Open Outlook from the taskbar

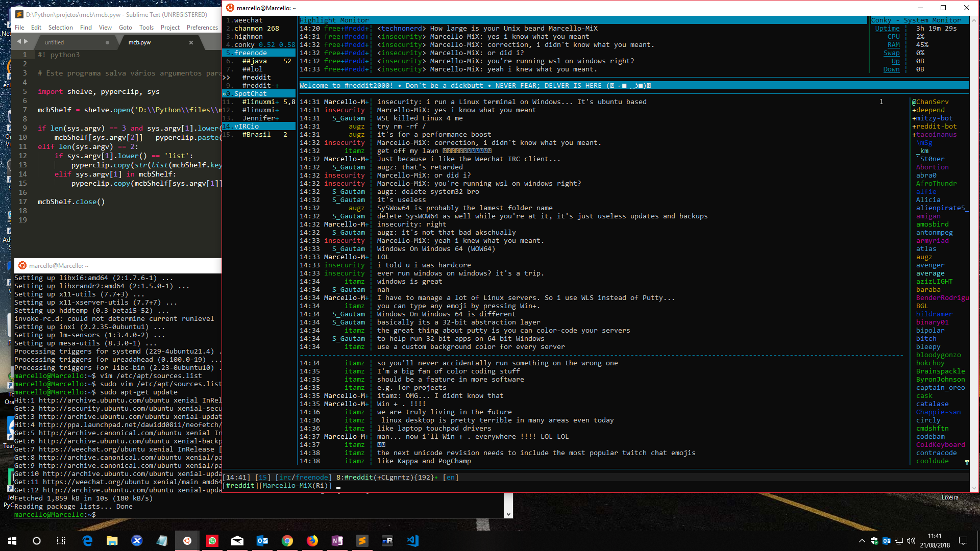(x=262, y=541)
